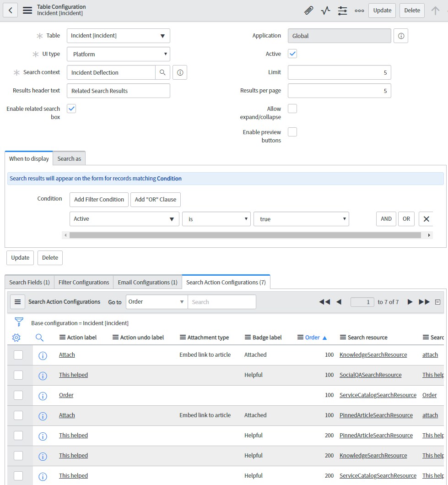Screen dimensions: 448x485
Task: Open the personalize form sliders icon
Action: pyautogui.click(x=342, y=10)
